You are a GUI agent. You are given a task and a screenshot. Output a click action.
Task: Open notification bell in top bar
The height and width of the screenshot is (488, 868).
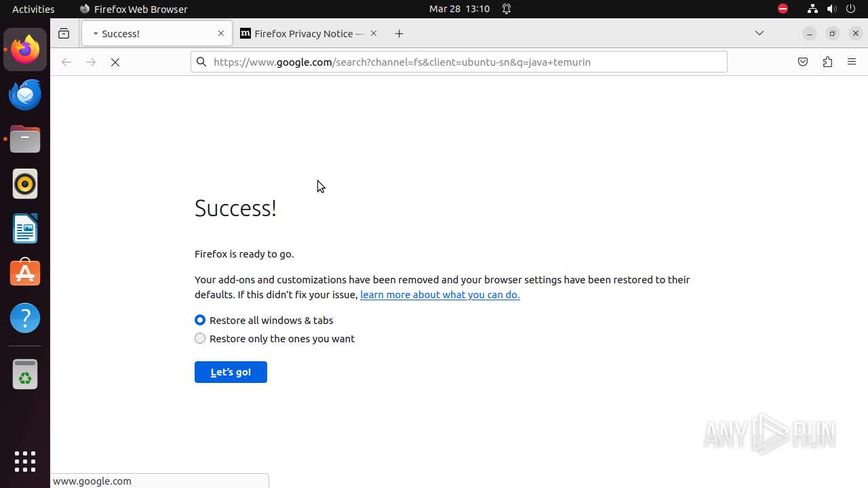[x=507, y=9]
